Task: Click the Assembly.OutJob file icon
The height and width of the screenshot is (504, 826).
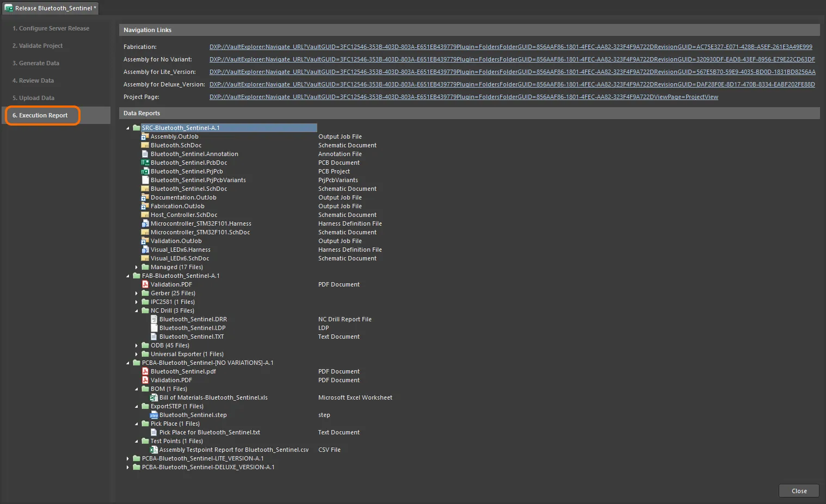Action: click(x=145, y=136)
